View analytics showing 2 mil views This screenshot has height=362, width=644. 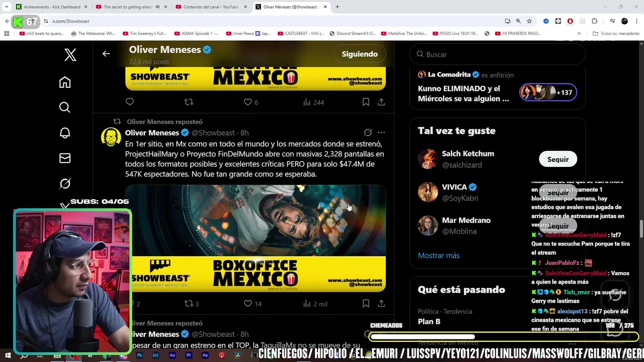315,304
